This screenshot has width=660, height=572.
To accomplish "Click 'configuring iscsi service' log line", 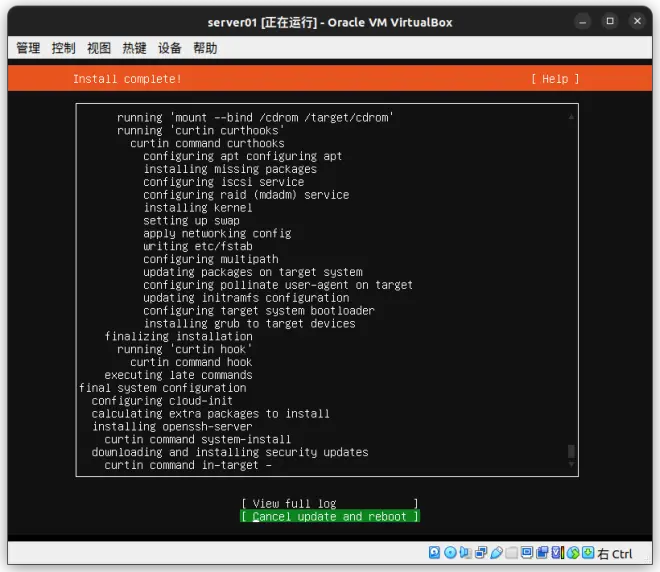I will pos(224,182).
